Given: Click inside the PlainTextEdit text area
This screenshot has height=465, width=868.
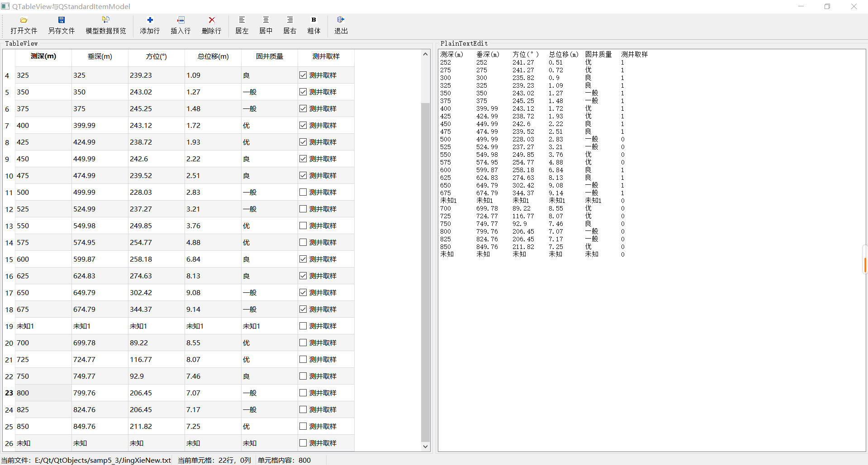Looking at the screenshot, I should point(652,250).
